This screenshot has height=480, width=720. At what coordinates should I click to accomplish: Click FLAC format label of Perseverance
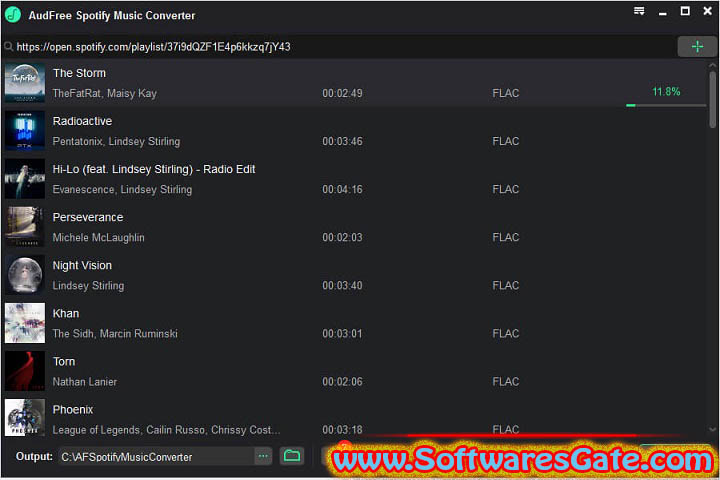click(x=506, y=237)
